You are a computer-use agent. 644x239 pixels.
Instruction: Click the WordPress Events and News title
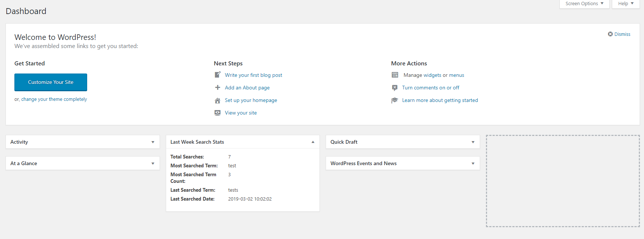363,163
